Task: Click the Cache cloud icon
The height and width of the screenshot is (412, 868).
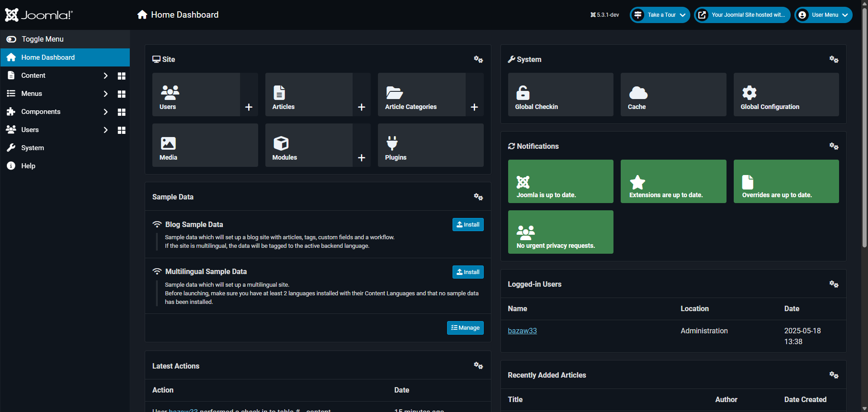Action: click(x=638, y=92)
